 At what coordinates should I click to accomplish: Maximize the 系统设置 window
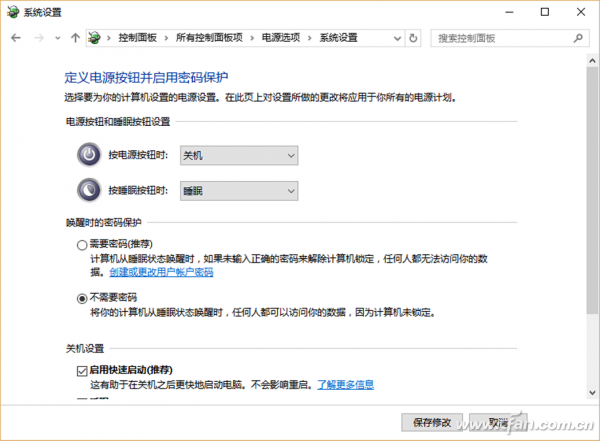pos(545,12)
